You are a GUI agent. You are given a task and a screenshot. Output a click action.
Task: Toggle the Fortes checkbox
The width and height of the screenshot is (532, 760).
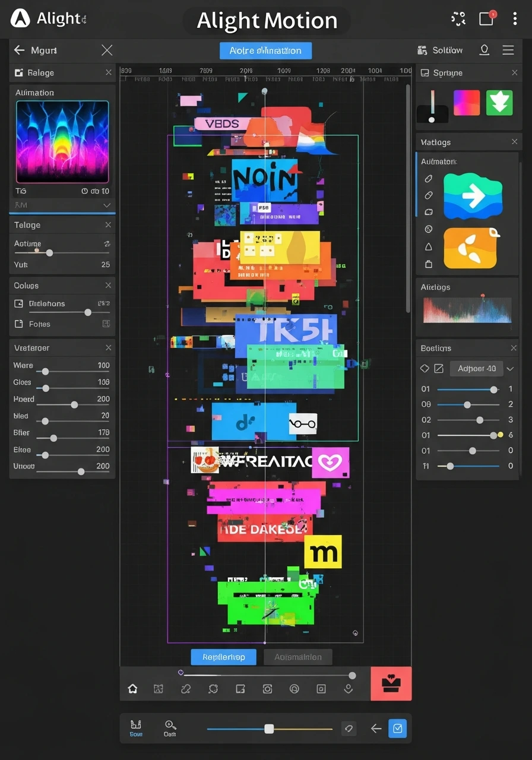pos(18,324)
